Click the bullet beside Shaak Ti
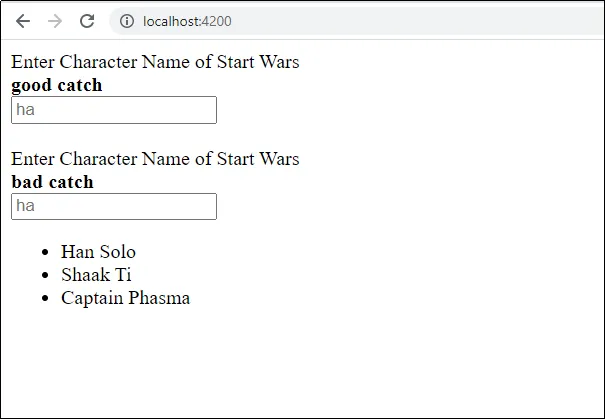Screen dimensions: 605x419 (45, 275)
